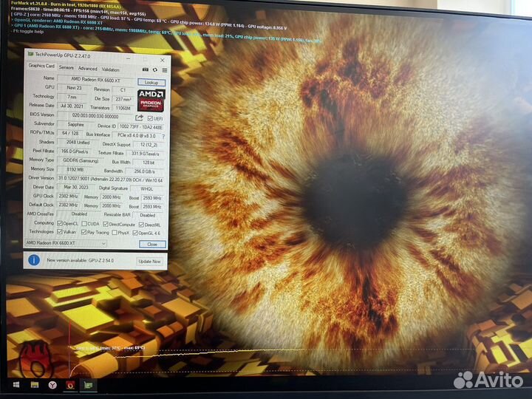Image resolution: width=532 pixels, height=399 pixels.
Task: Click the Resizable BAR value Disabled
Action: point(148,215)
